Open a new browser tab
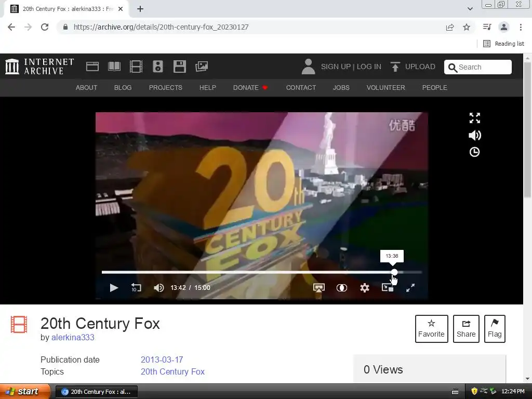The image size is (532, 399). click(140, 9)
